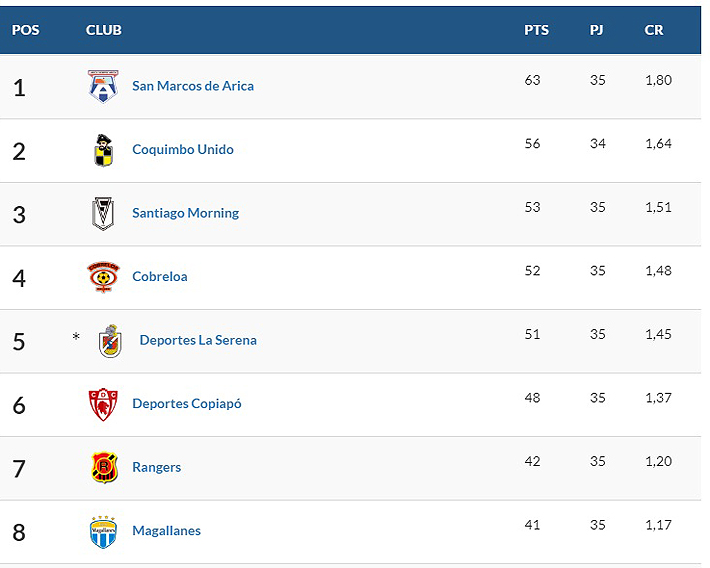710x568 pixels.
Task: Click the Cobreloa orange crest
Action: pyautogui.click(x=103, y=277)
